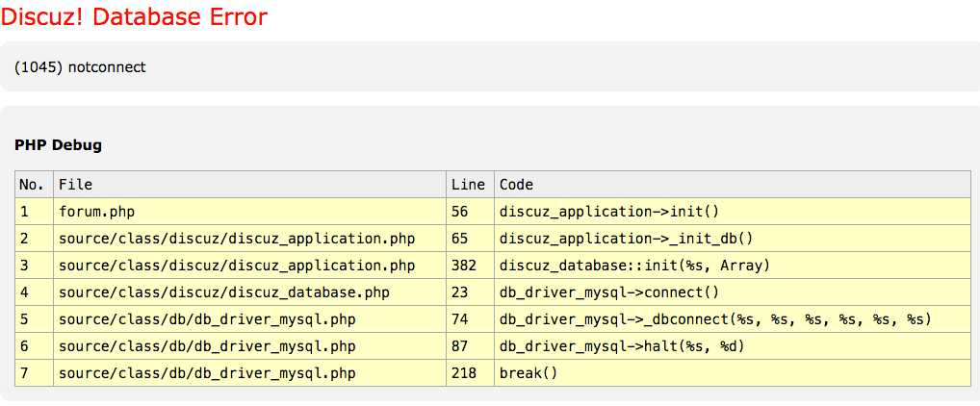Select 'db_driver_mysql->connect()' code cell
The height and width of the screenshot is (406, 980).
coord(732,292)
